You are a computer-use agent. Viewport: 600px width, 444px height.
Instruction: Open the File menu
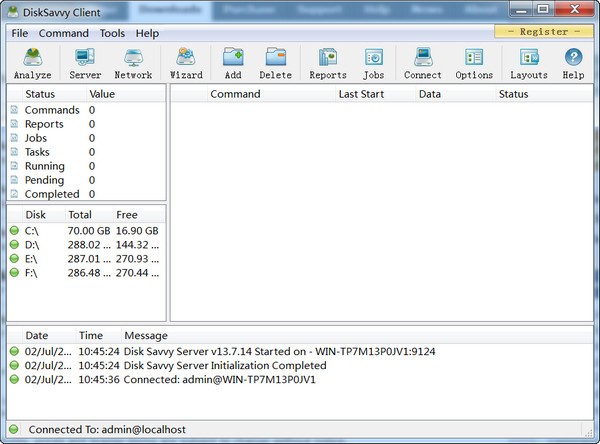click(20, 33)
